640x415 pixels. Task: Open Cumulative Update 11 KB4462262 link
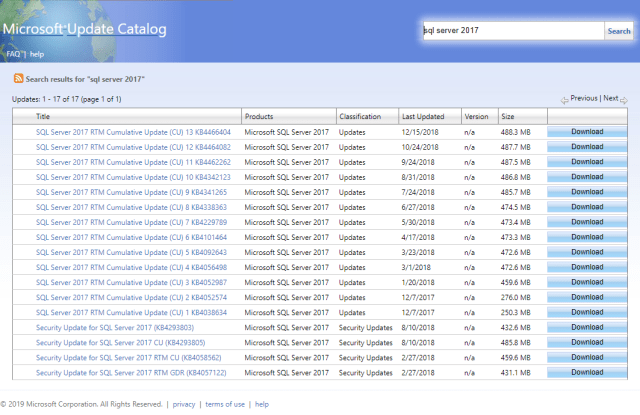point(133,162)
